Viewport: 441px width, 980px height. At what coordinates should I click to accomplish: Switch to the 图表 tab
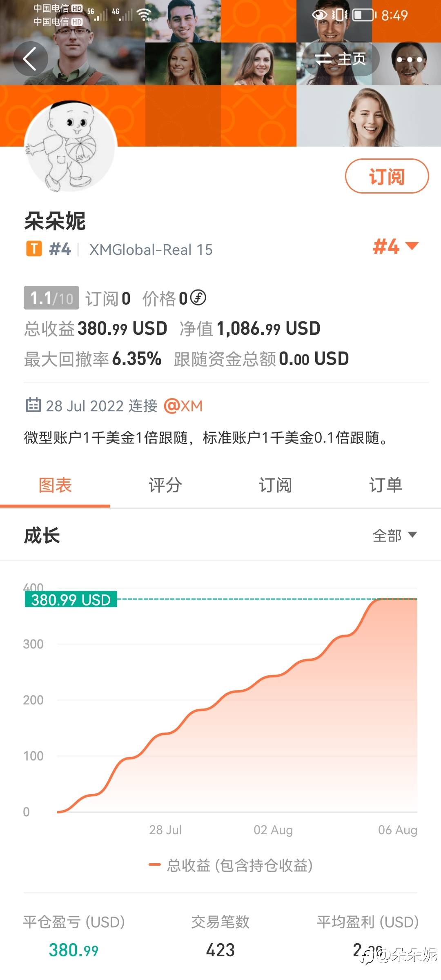click(55, 485)
